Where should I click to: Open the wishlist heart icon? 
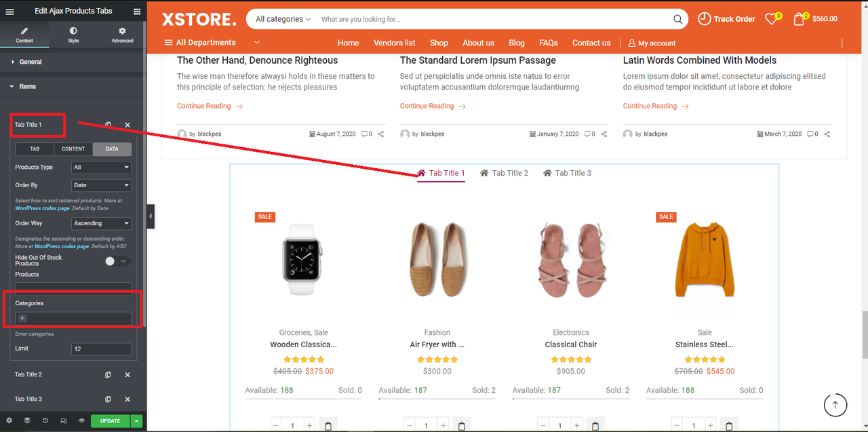click(x=772, y=19)
